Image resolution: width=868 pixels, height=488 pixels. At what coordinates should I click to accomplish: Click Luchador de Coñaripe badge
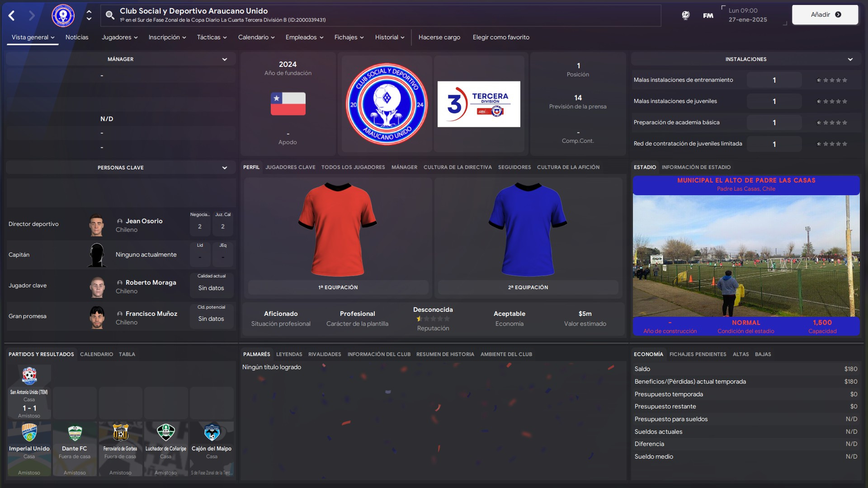point(165,432)
